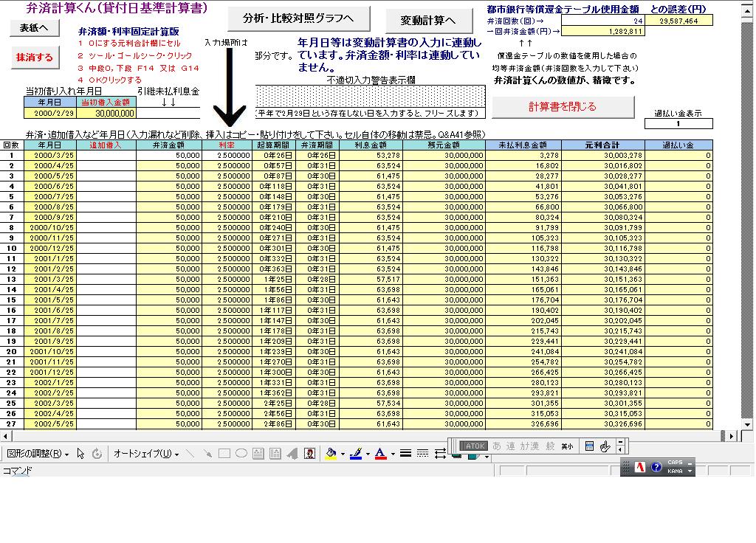Open the dash style options
The height and width of the screenshot is (543, 756).
click(x=422, y=454)
